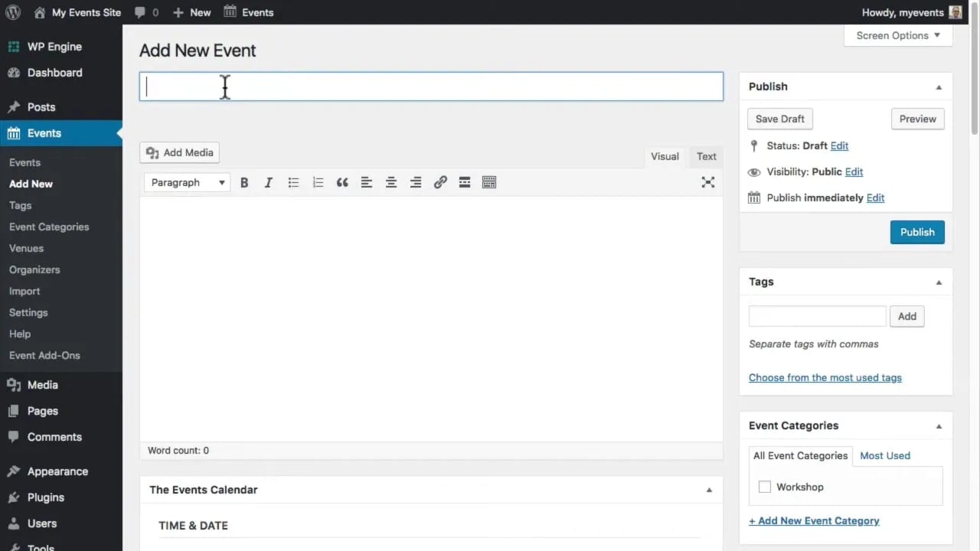This screenshot has height=551, width=980.
Task: Switch to the Most Used categories tab
Action: coord(885,455)
